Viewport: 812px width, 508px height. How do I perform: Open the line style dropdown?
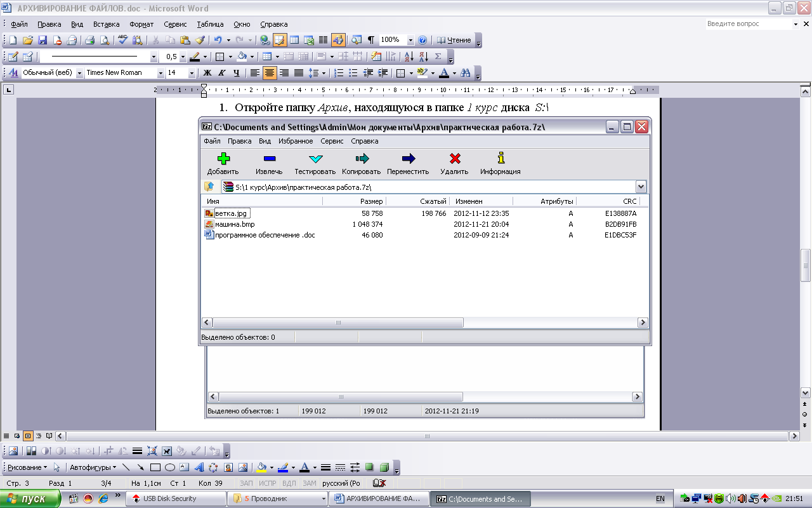[x=154, y=57]
